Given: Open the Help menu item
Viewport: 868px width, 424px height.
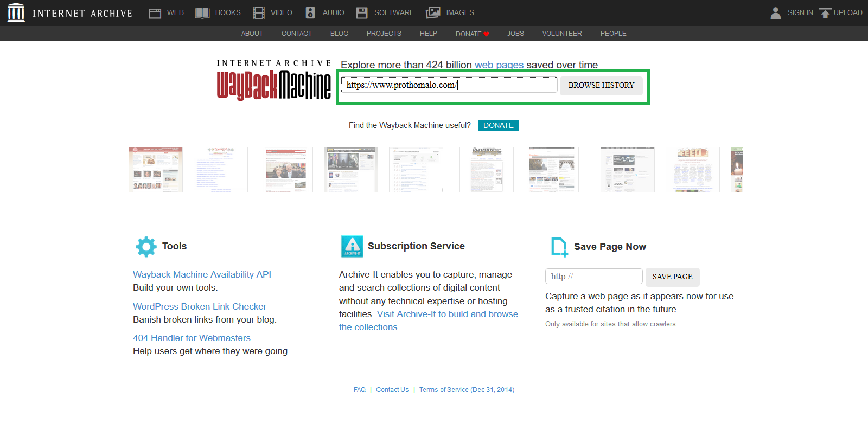Looking at the screenshot, I should (429, 34).
